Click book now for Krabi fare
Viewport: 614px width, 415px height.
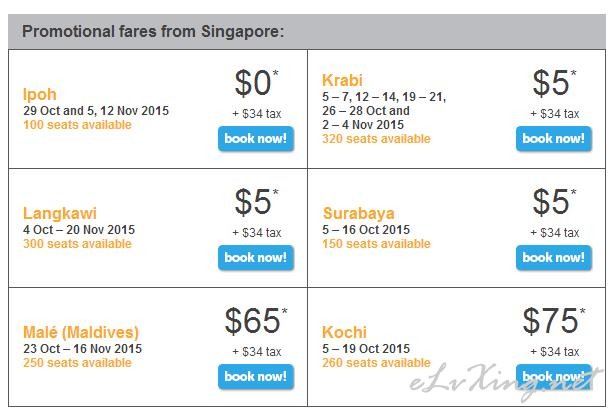pos(554,139)
